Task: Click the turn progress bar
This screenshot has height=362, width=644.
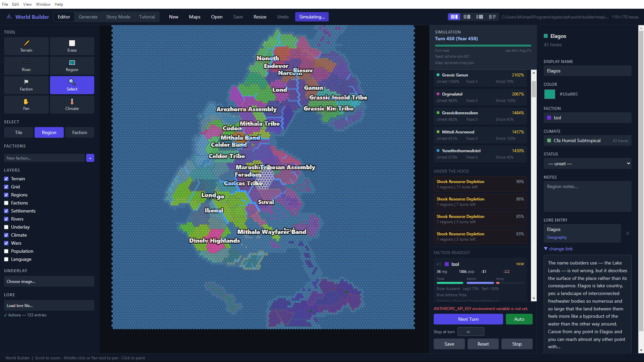Action: click(483, 46)
